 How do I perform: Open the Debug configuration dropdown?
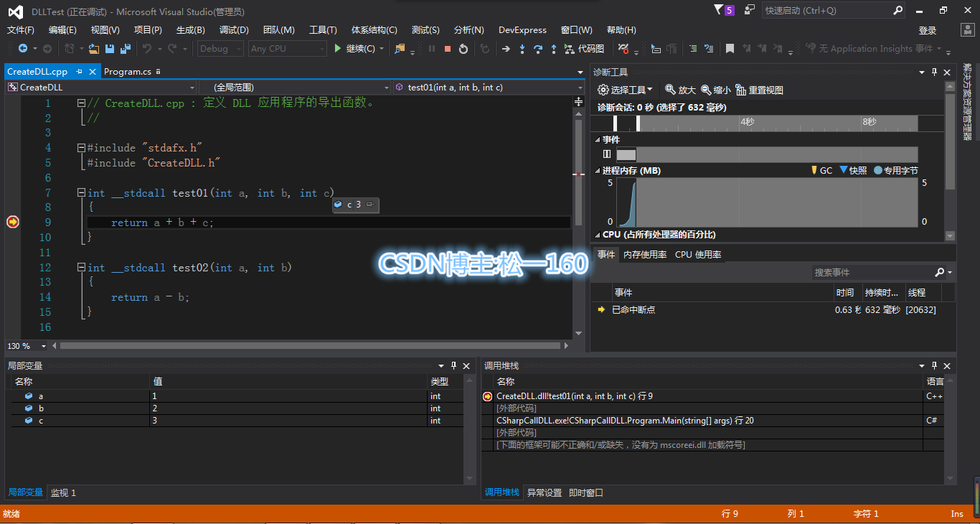(220, 49)
